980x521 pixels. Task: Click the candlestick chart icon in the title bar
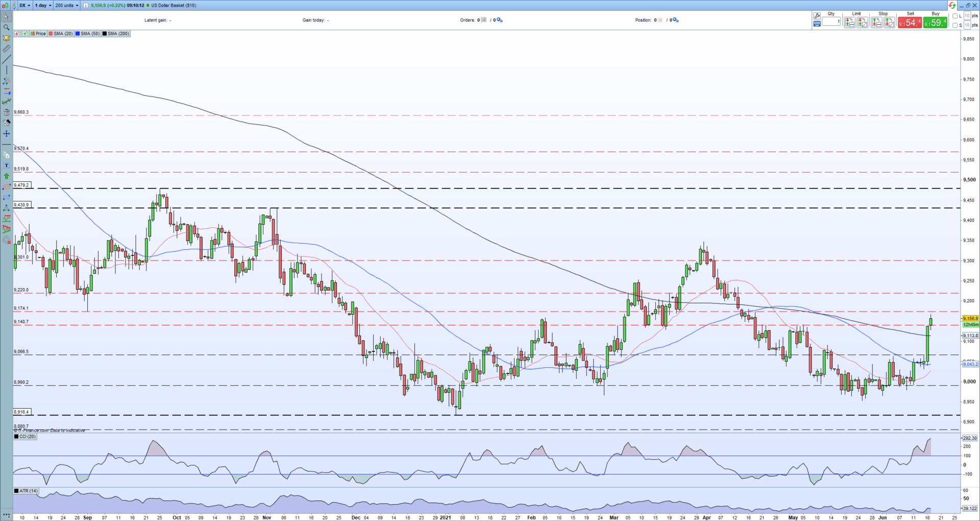(4, 5)
